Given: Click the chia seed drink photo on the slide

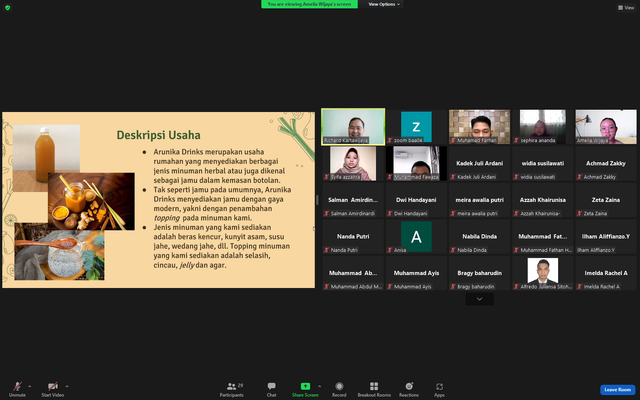Looking at the screenshot, I should [59, 255].
